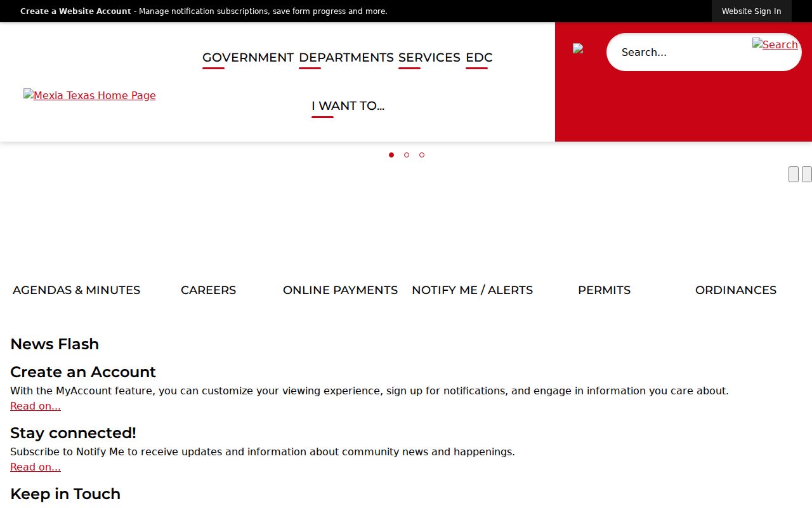
Task: Click the broken image icon left of the search box
Action: coord(578,48)
